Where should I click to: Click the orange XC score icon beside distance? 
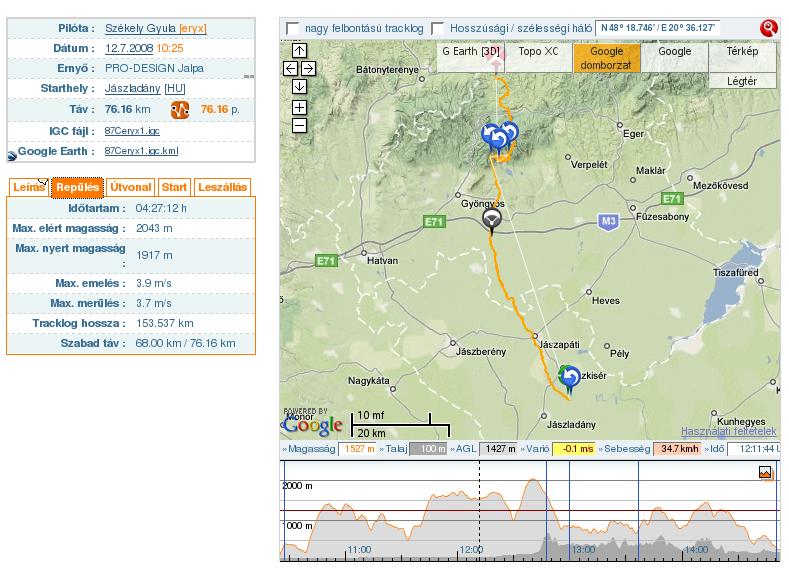coord(180,109)
